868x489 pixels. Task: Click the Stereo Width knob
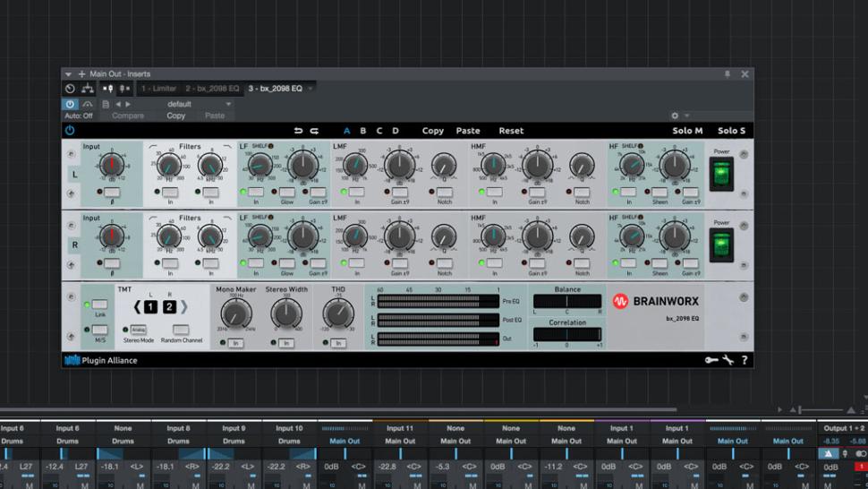pos(286,314)
